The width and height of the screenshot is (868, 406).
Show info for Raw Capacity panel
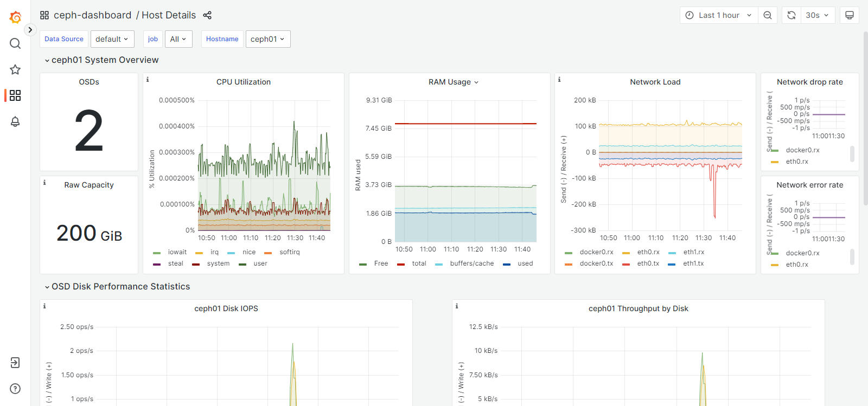(44, 183)
